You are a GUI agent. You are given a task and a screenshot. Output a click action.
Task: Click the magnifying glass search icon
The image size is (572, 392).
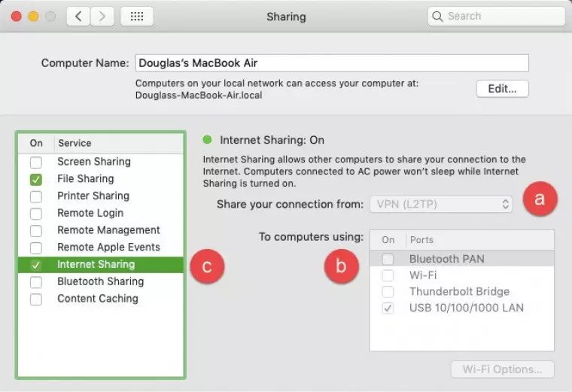438,16
